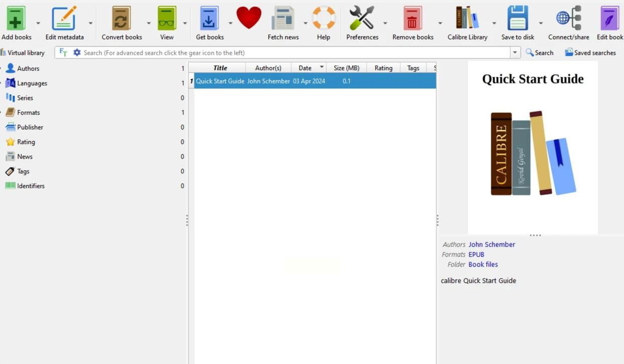Toggle the full text search FT icon
Screen dimensions: 624x364
click(x=63, y=52)
